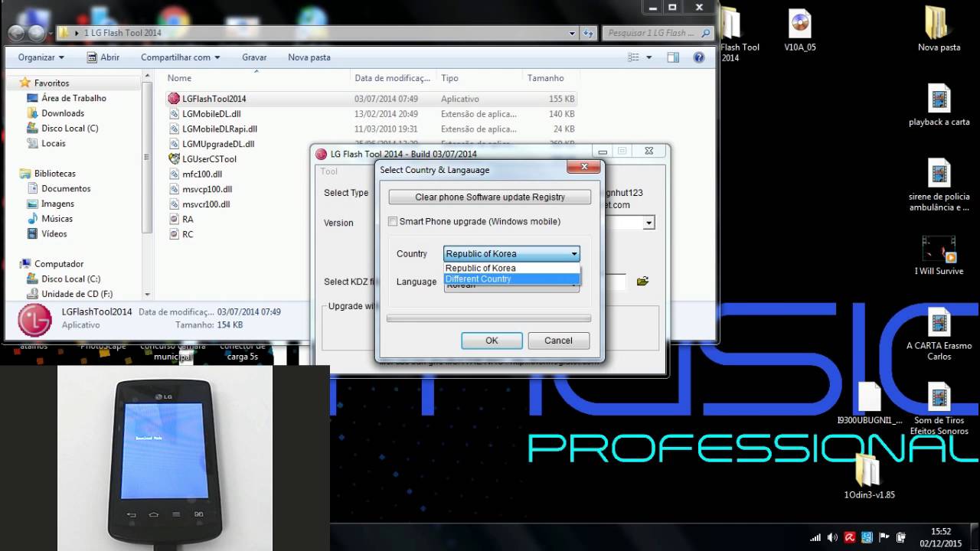Open Downloads in the Favoritos sidebar
The image size is (980, 551).
coord(63,113)
